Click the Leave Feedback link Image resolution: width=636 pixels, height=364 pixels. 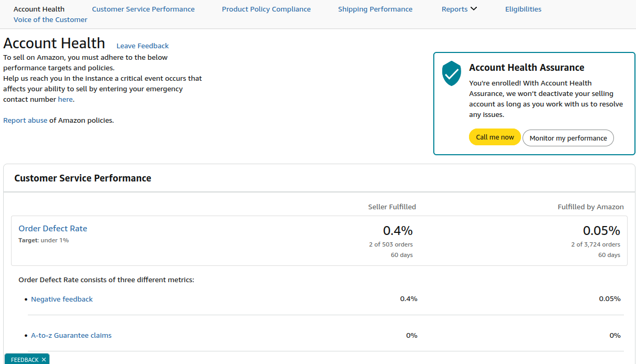pyautogui.click(x=143, y=46)
